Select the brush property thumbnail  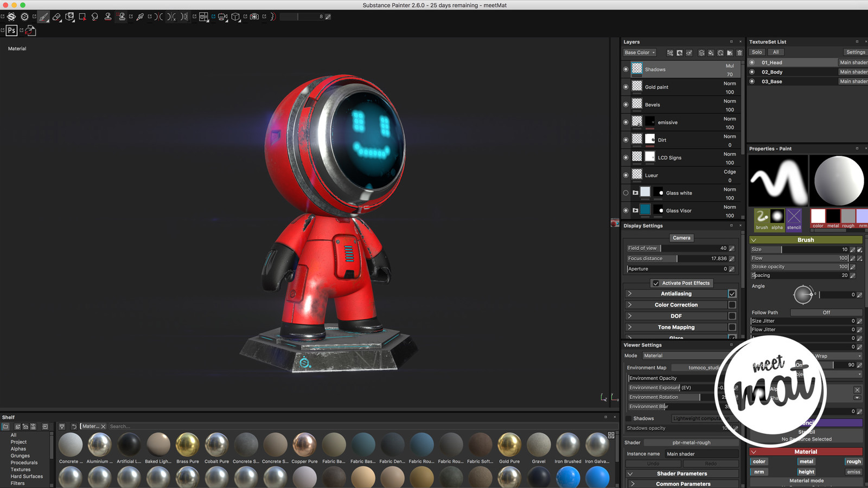tap(762, 217)
